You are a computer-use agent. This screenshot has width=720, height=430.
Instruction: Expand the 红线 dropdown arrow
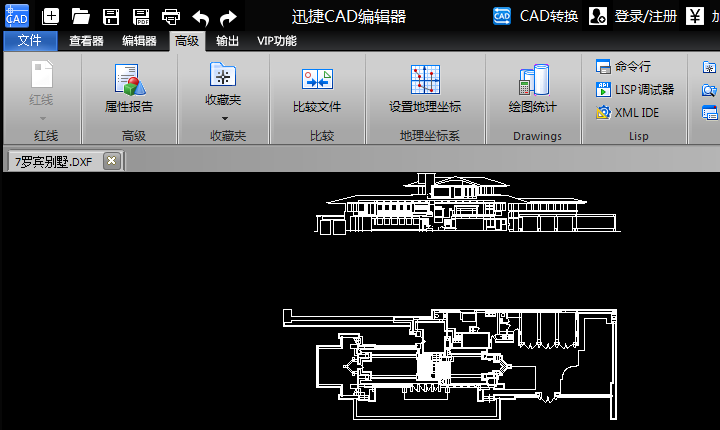click(x=42, y=119)
